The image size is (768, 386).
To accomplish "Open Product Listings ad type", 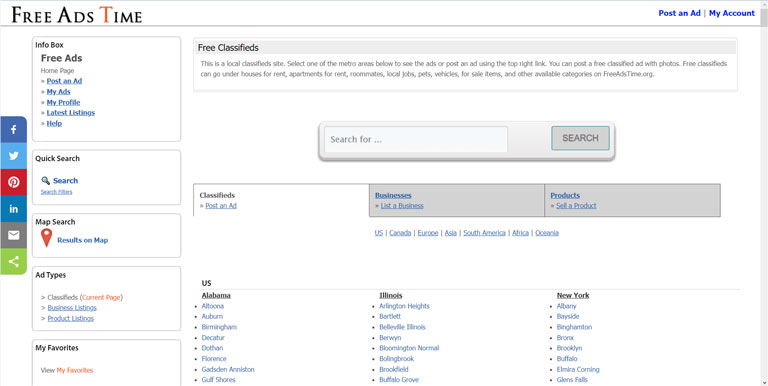I will tap(71, 318).
